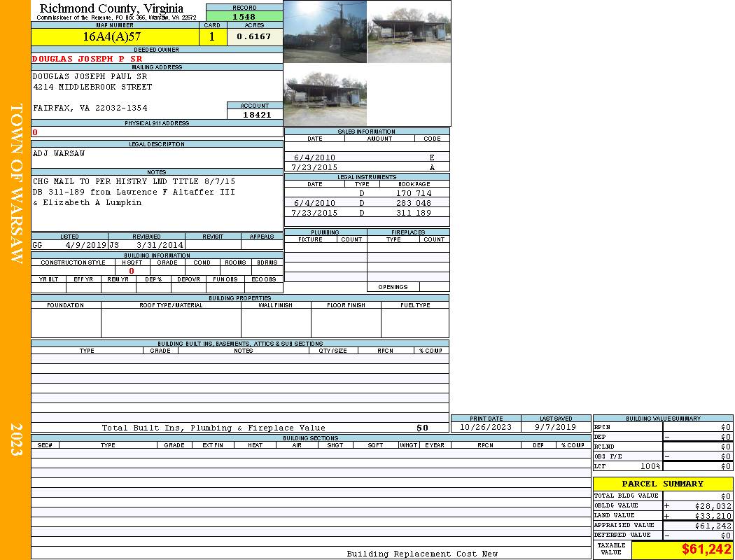Screen dimensions: 735x560
Task: Open the top-right photo of the shed
Action: (409, 31)
